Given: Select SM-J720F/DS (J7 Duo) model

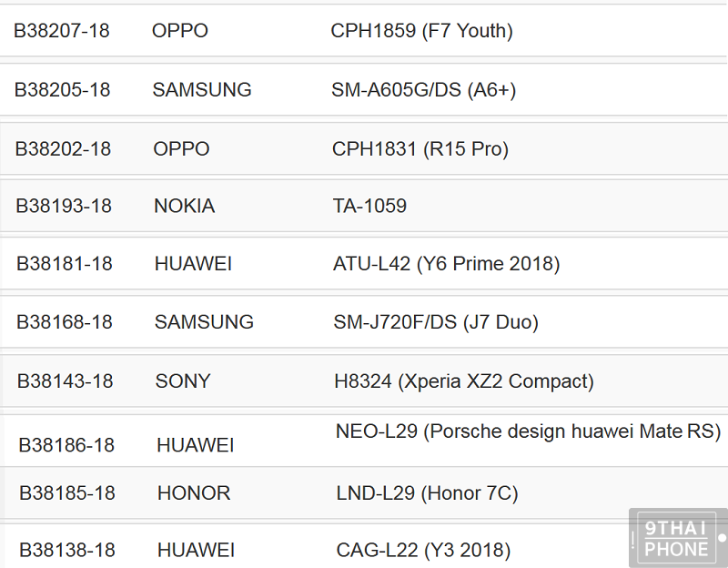Looking at the screenshot, I should click(x=436, y=322).
